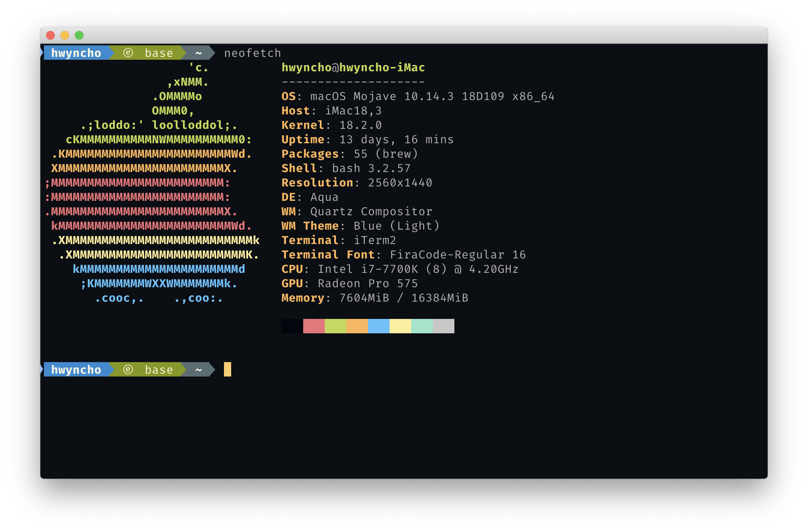The width and height of the screenshot is (808, 532).
Task: Click the tilde directory segment in bottom prompt
Action: 198,370
